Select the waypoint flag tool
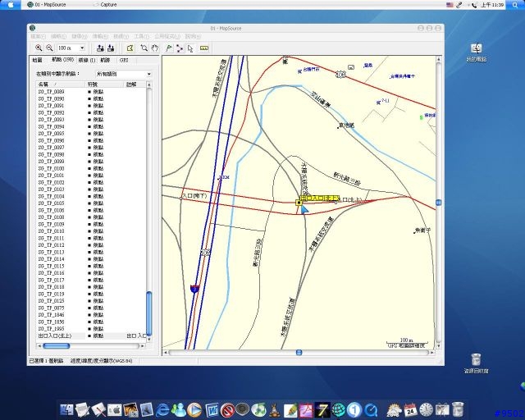The image size is (525, 420). (x=169, y=48)
